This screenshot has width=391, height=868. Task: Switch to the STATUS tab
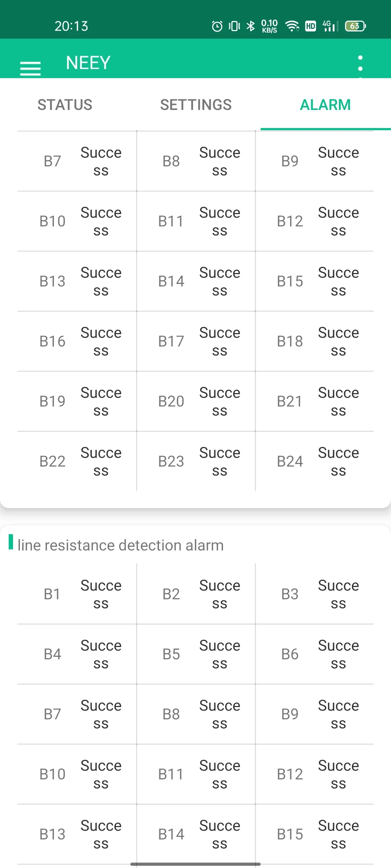pyautogui.click(x=65, y=105)
